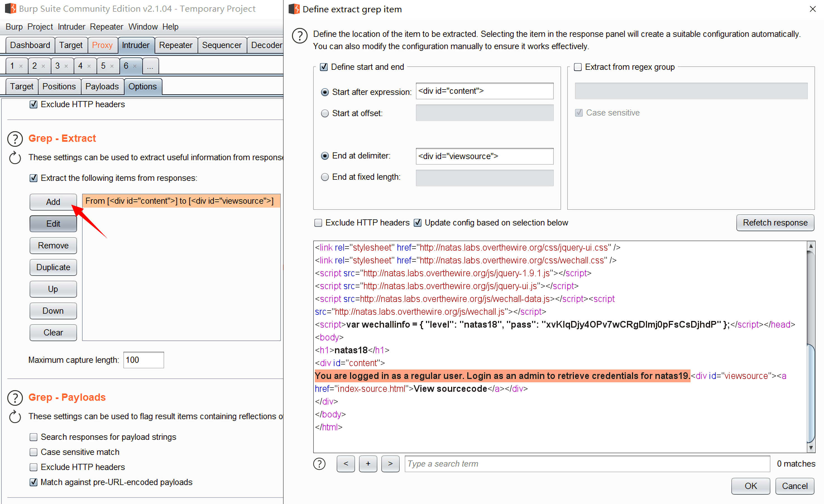Click the Add button in Grep - Extract
824x504 pixels.
(53, 202)
